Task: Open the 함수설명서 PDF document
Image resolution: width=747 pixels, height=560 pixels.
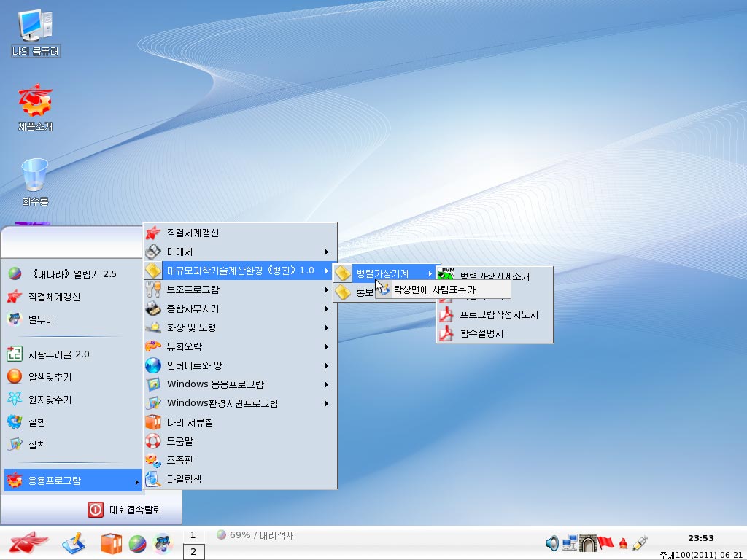Action: coord(495,333)
